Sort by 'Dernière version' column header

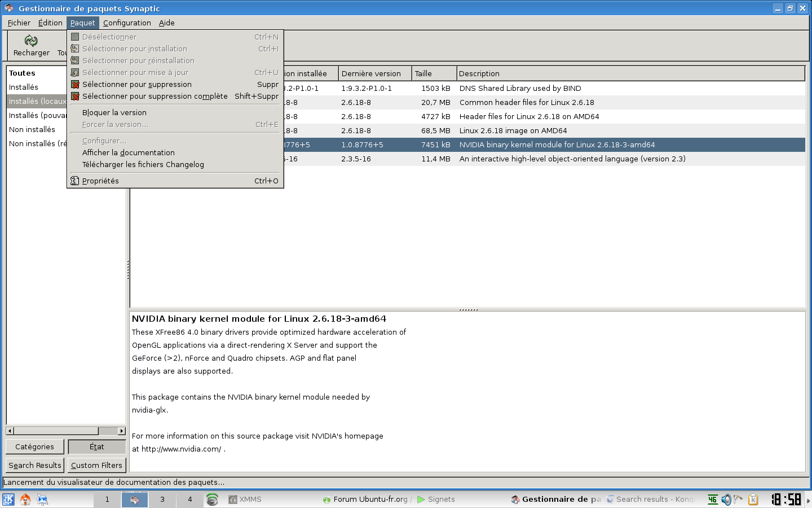(x=375, y=73)
